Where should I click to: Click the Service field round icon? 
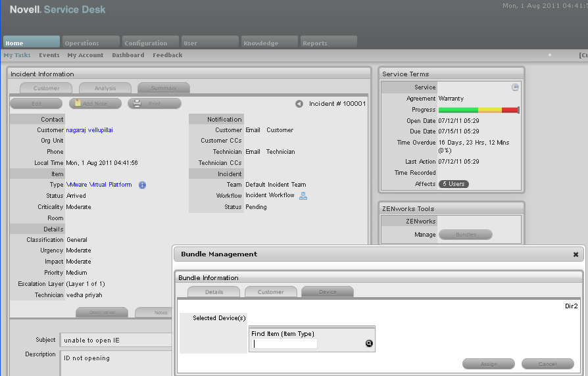click(x=515, y=87)
